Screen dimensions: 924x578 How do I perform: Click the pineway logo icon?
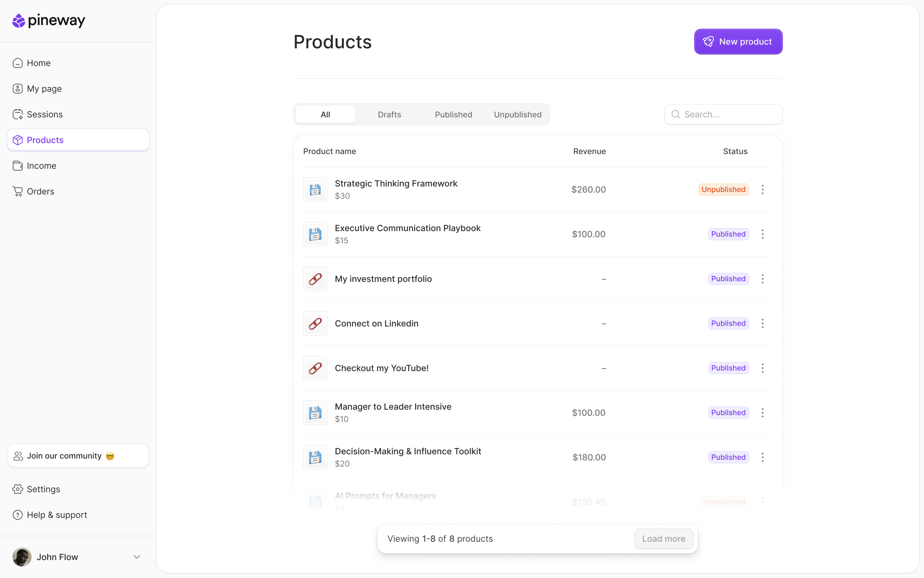pyautogui.click(x=18, y=20)
